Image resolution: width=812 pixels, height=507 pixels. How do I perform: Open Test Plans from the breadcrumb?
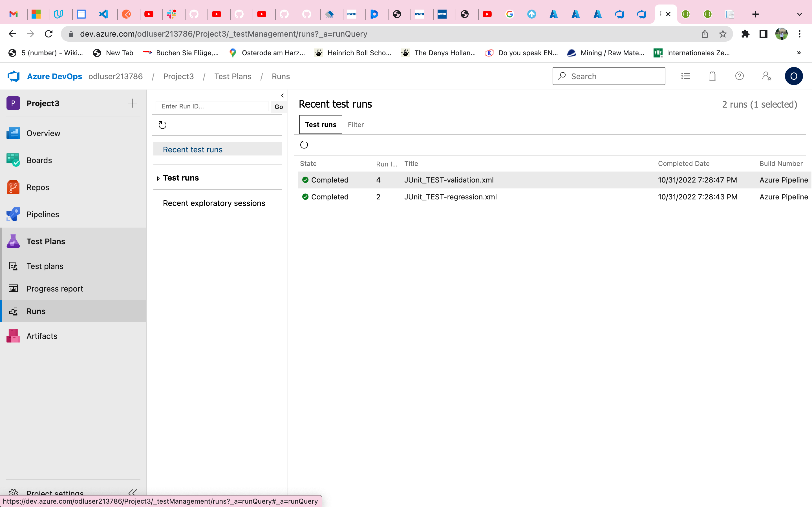(233, 76)
